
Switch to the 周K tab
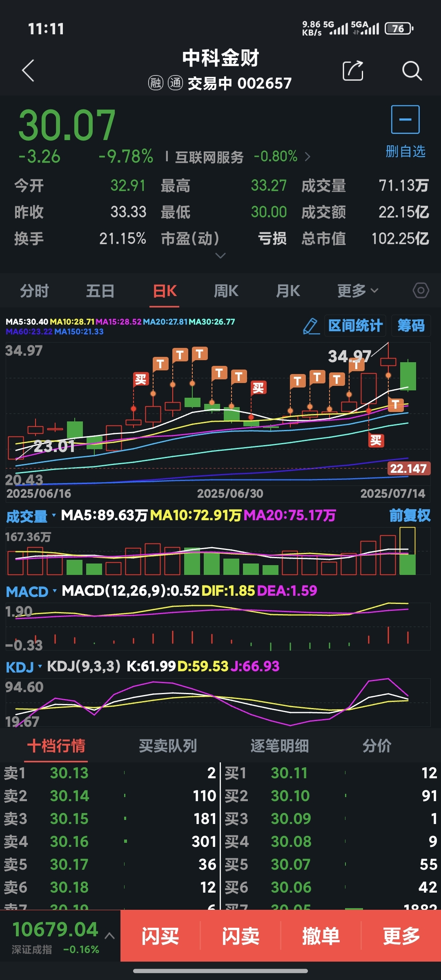[226, 291]
